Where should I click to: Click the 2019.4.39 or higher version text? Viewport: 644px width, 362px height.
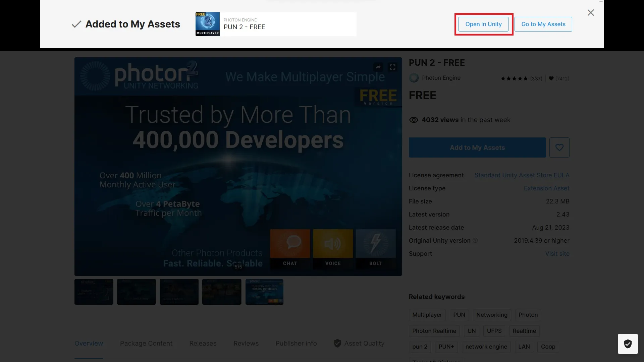tap(542, 241)
